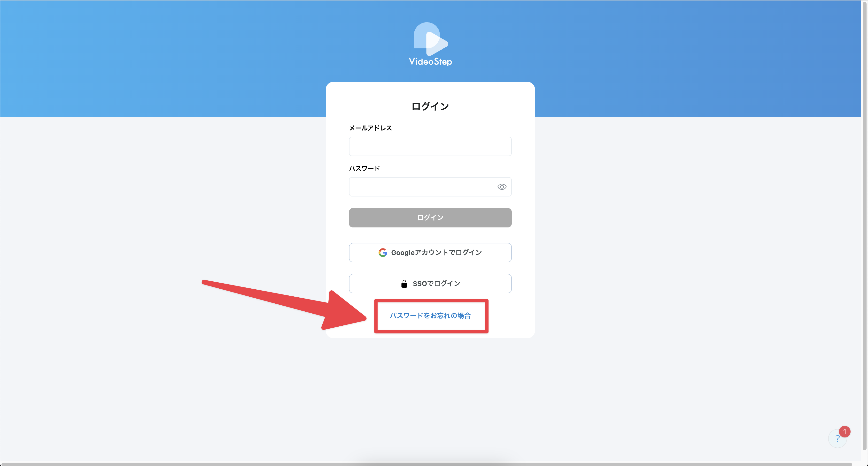Click the VideoStep play-shaped logo icon
The image size is (868, 466).
click(430, 39)
